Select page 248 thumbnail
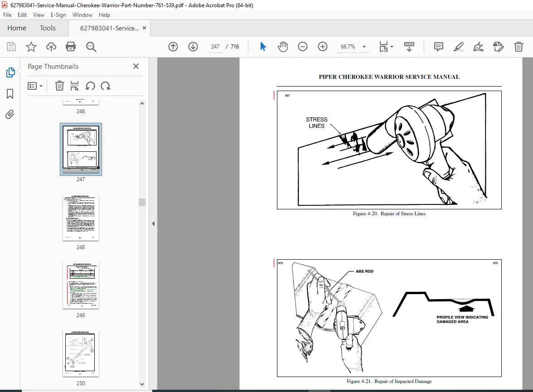The width and height of the screenshot is (533, 392). 81,218
